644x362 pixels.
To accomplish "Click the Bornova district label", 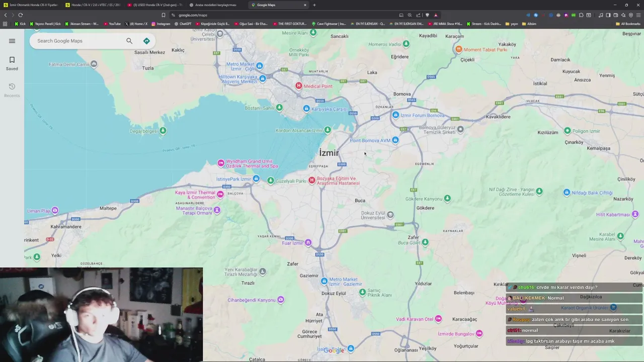I will click(402, 94).
